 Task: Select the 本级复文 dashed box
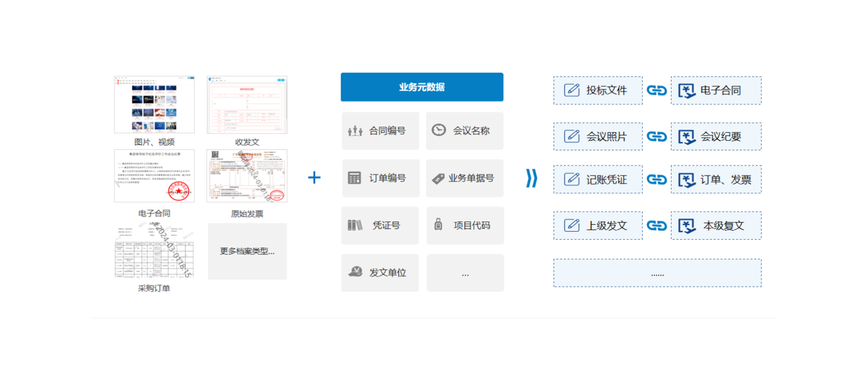click(716, 226)
